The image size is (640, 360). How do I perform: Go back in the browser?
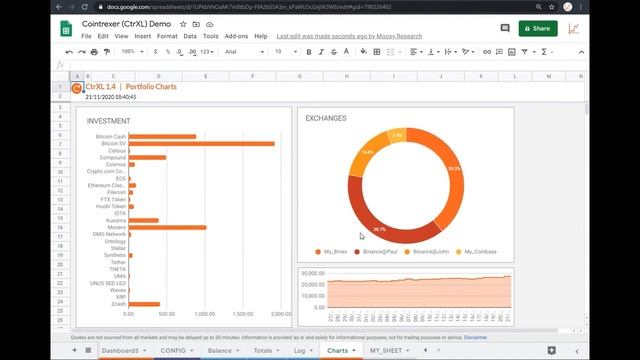[x=59, y=7]
